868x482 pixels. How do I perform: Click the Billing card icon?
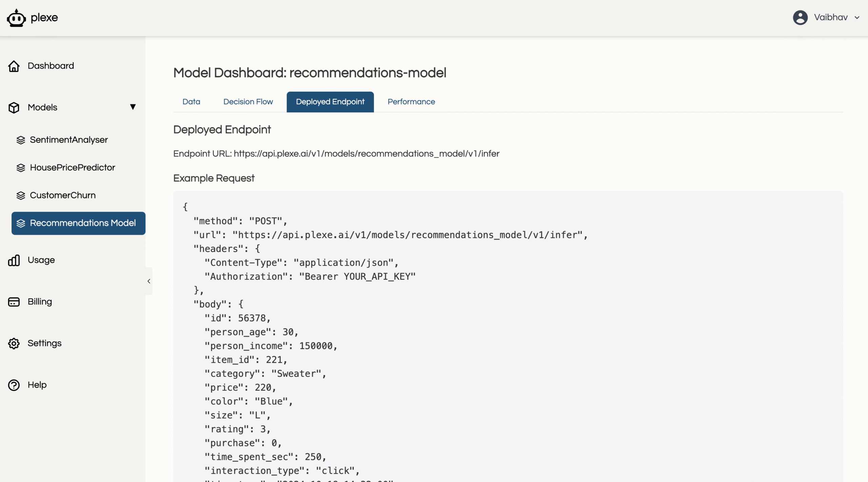[x=14, y=302]
